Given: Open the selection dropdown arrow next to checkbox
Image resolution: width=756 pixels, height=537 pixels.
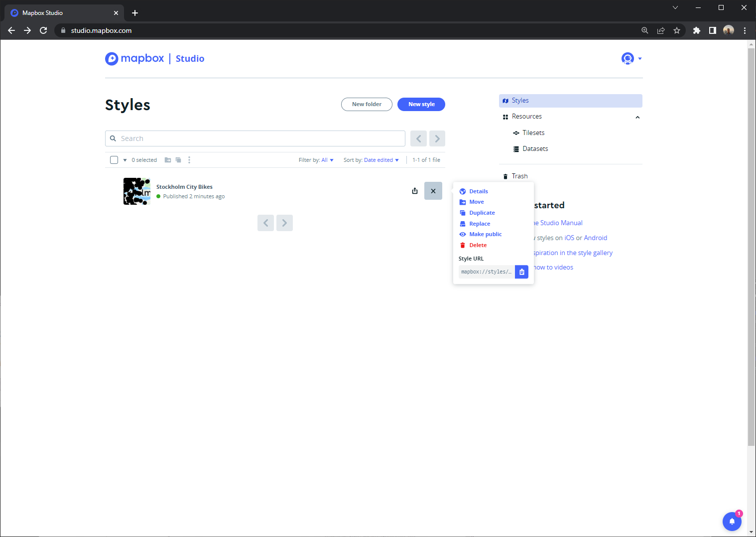Looking at the screenshot, I should point(125,160).
